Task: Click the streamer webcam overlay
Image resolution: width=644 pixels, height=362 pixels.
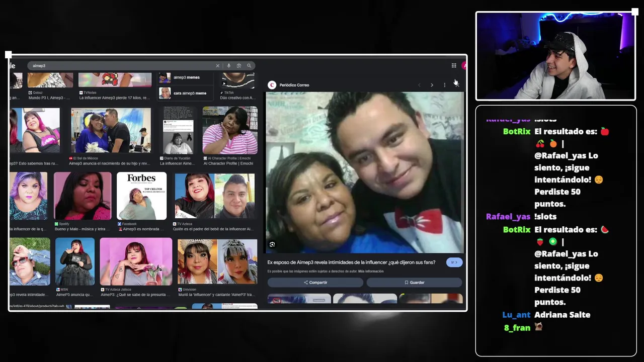Action: [x=556, y=56]
